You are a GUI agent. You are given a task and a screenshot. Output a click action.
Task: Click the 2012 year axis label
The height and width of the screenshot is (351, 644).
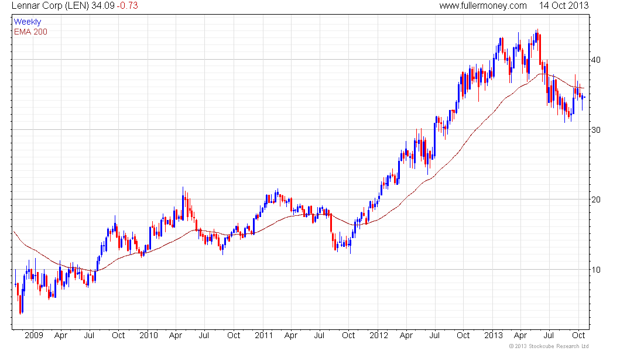(x=379, y=335)
